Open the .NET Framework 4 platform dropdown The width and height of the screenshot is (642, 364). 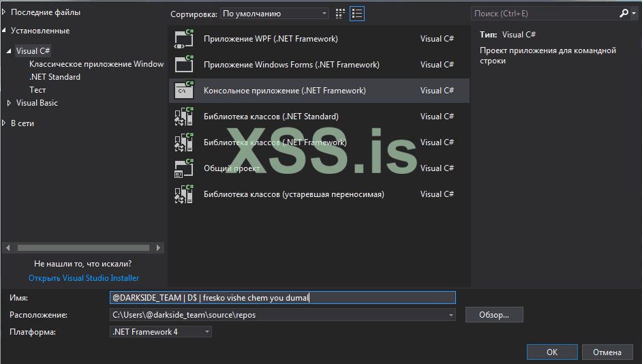click(161, 332)
